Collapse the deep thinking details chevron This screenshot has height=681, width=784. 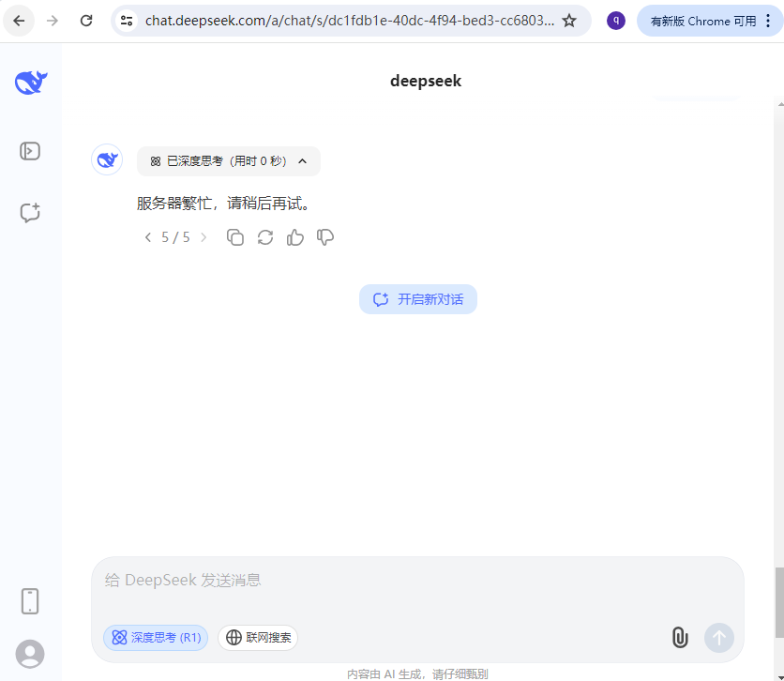click(x=302, y=161)
